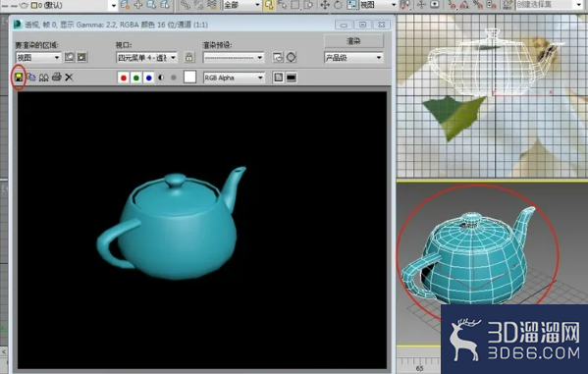Copy the rendered image to clipboard
Image resolution: width=588 pixels, height=374 pixels.
point(31,78)
